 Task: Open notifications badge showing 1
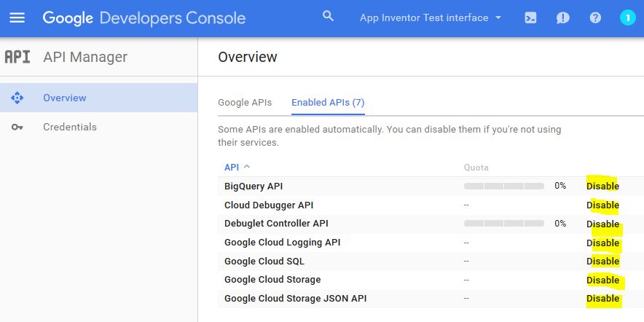click(627, 17)
